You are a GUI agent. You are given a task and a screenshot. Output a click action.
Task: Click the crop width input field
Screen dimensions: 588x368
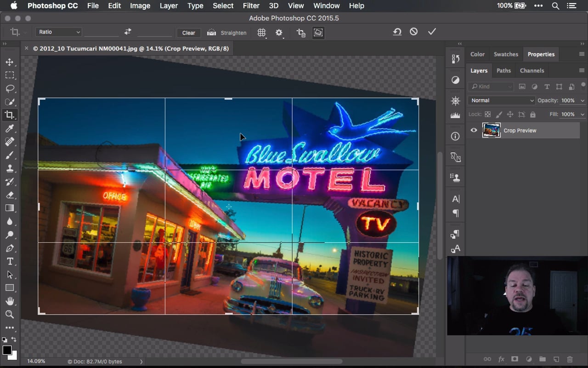(102, 32)
